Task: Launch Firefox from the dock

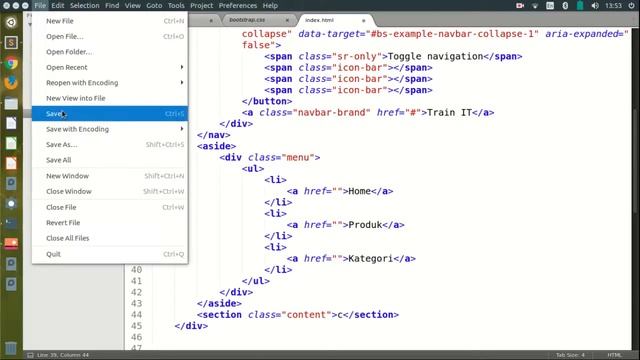Action: [x=11, y=83]
